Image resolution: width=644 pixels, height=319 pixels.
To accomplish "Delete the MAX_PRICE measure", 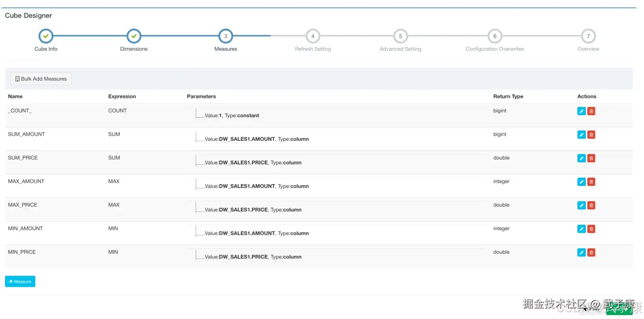I will [x=591, y=205].
